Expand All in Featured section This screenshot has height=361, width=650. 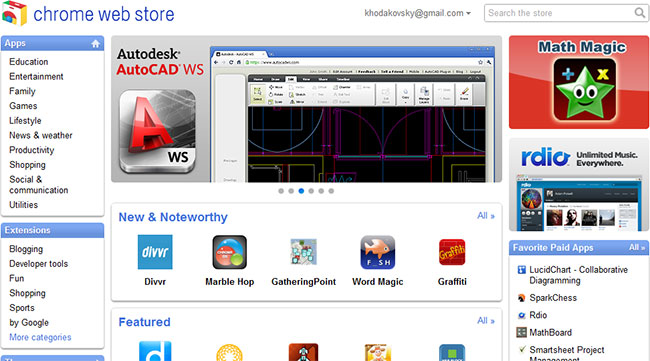[x=486, y=320]
